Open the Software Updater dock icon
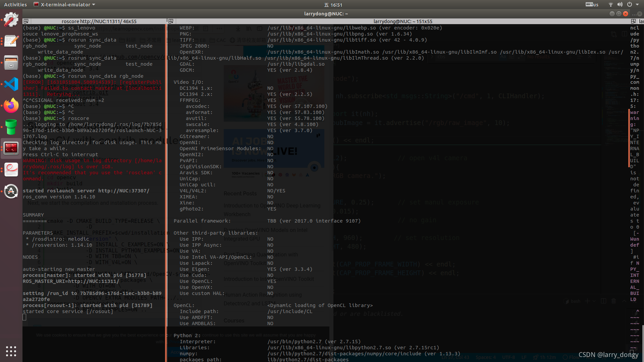The height and width of the screenshot is (362, 644). tap(11, 191)
